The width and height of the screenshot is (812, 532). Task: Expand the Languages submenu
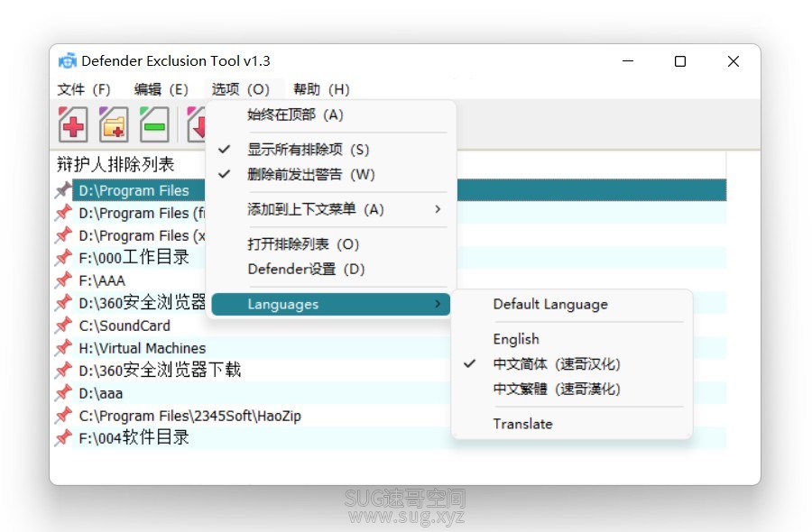[330, 304]
